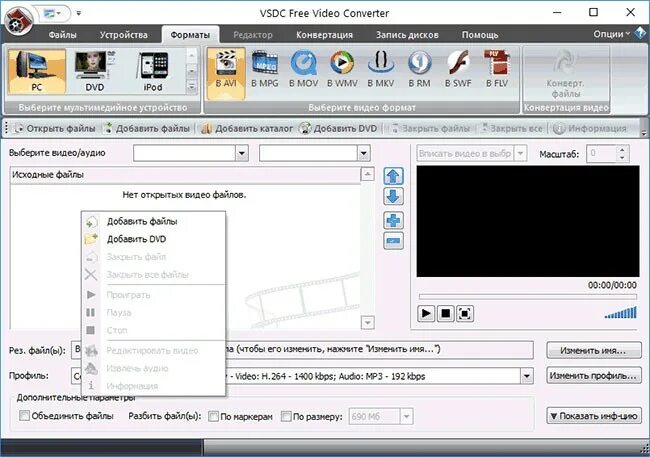The image size is (650, 457).
Task: Open the Устройства ribbon tab
Action: point(124,35)
